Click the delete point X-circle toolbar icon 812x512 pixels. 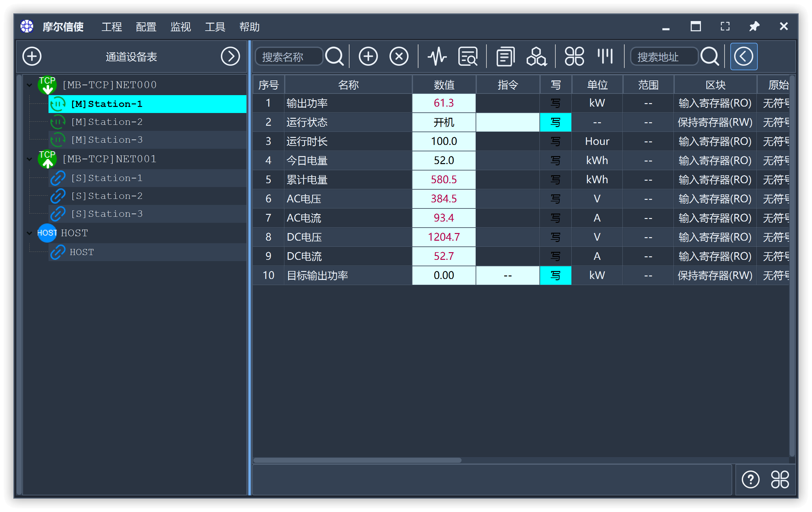click(399, 56)
